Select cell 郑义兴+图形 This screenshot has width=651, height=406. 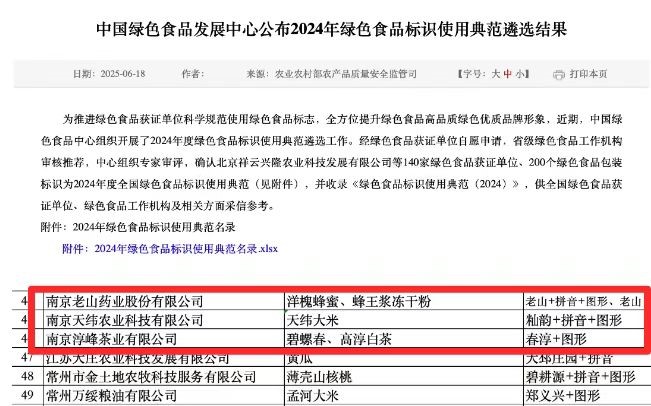[587, 396]
